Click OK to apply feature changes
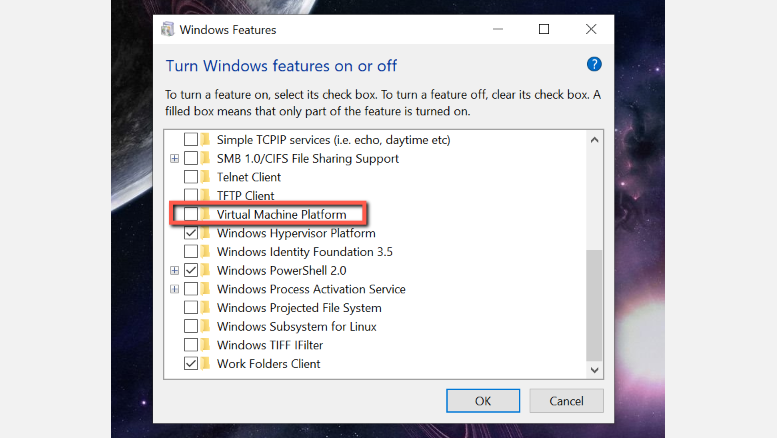The image size is (777, 438). [483, 401]
